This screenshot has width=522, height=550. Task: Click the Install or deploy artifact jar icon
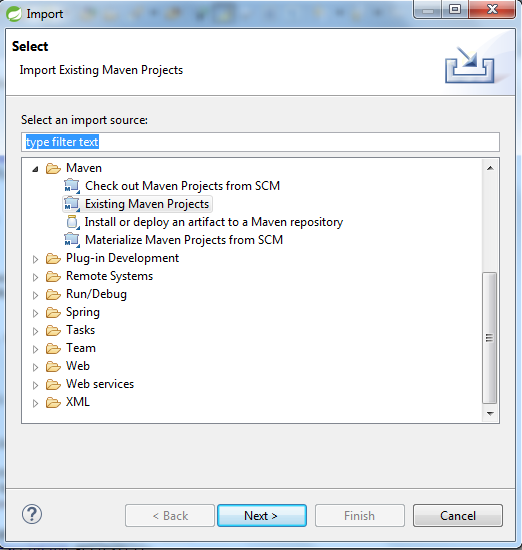click(73, 222)
